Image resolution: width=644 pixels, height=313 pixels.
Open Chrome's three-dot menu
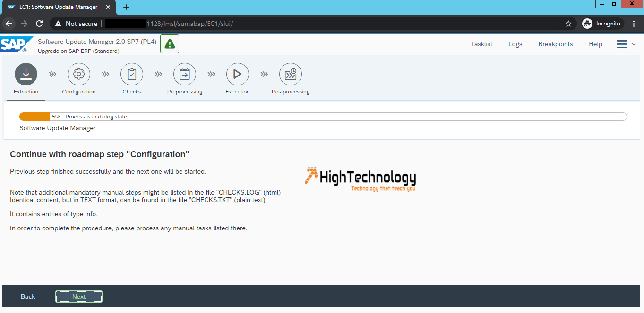[634, 24]
